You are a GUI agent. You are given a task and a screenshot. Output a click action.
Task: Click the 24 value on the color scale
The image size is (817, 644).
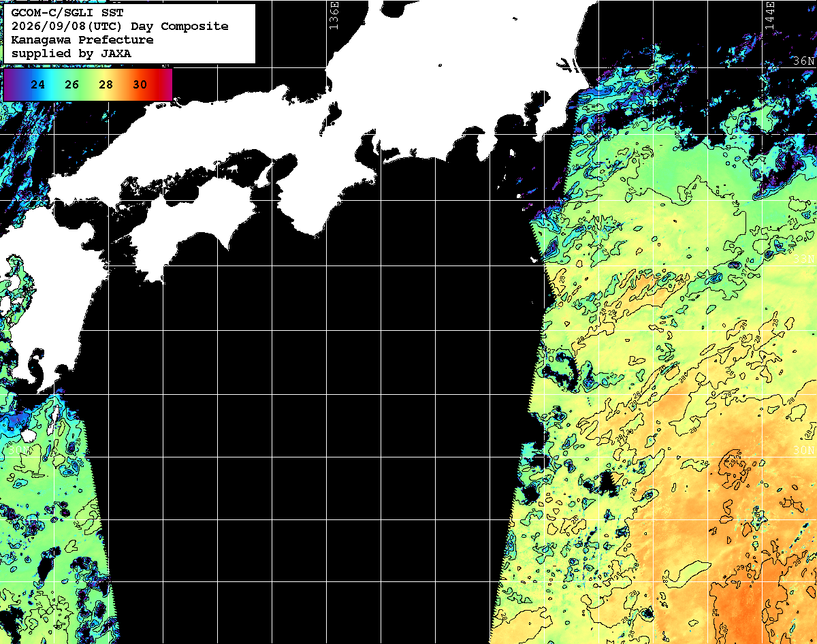coord(38,85)
